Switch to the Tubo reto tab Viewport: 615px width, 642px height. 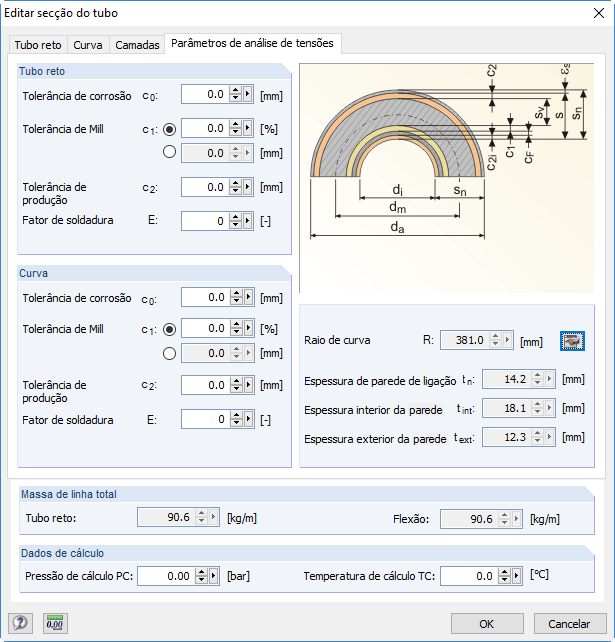tap(38, 45)
